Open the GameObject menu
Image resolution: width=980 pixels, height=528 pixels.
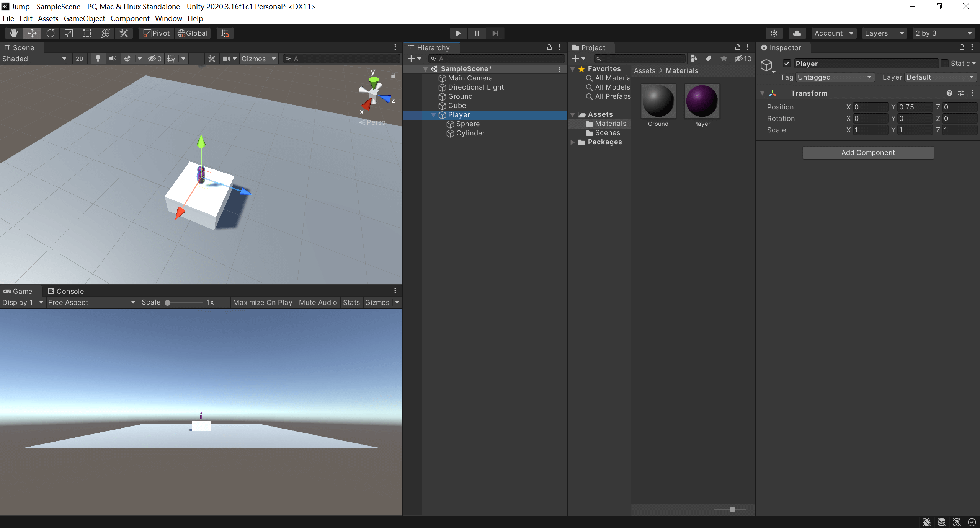tap(84, 18)
